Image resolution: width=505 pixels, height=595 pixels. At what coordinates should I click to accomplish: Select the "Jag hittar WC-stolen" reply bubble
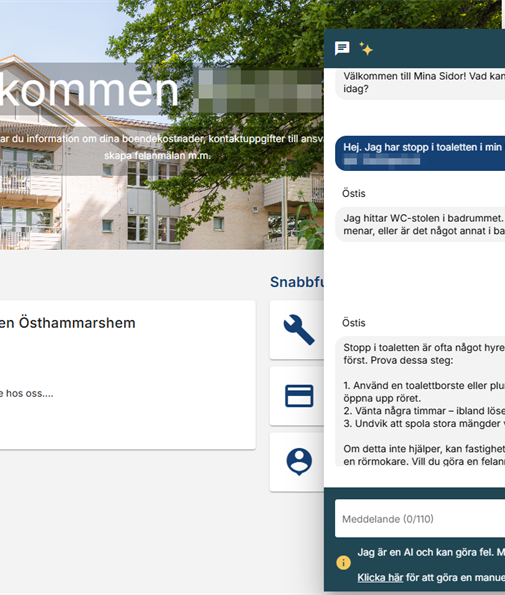[x=420, y=225]
